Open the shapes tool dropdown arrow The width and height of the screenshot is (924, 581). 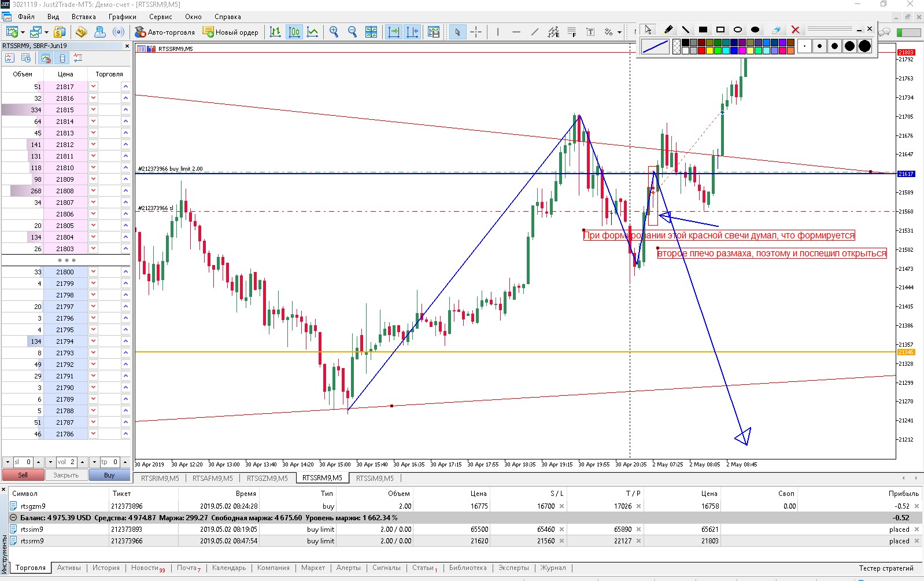tap(619, 32)
